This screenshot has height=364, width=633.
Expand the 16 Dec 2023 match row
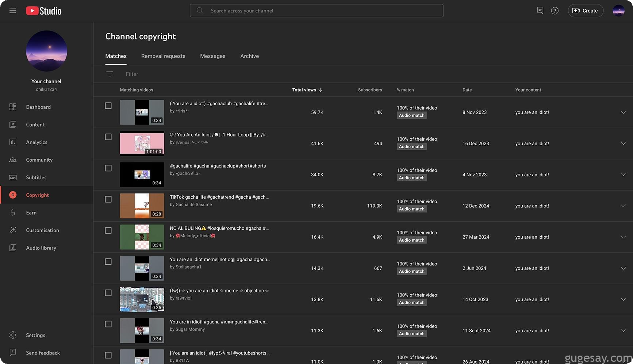[x=624, y=143]
